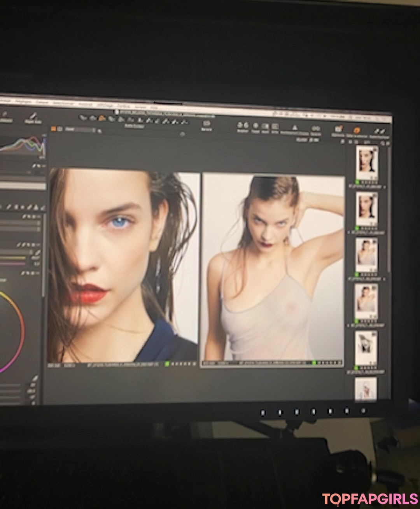Open the color wheel panel's options menu icon
The height and width of the screenshot is (509, 420).
click(38, 273)
